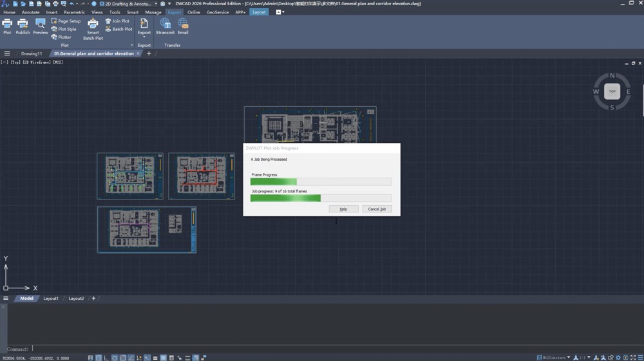This screenshot has height=361, width=644.
Task: Click the Cancel Job button
Action: pyautogui.click(x=377, y=209)
